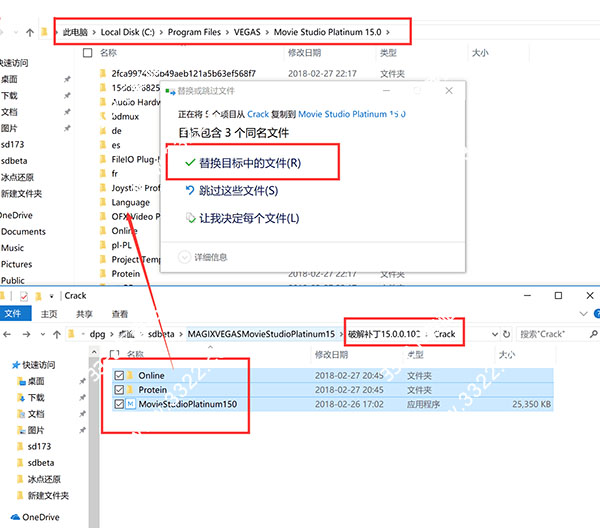
Task: Select the MovieStudioPlatinum150 application icon
Action: (x=130, y=404)
